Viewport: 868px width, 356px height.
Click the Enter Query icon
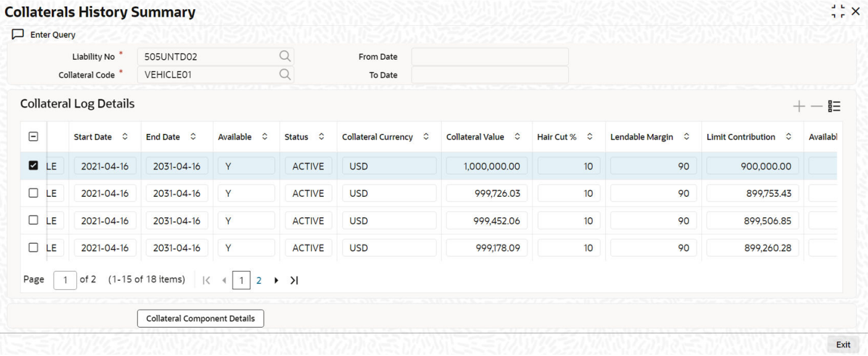click(x=17, y=35)
